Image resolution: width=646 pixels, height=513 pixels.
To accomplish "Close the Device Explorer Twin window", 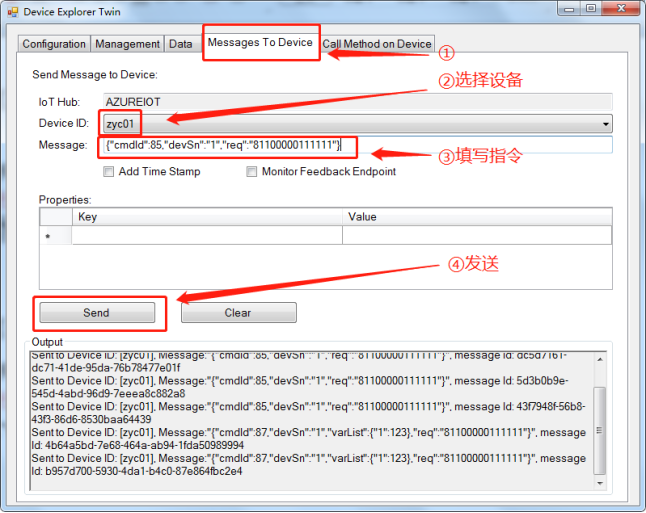I will [x=623, y=9].
